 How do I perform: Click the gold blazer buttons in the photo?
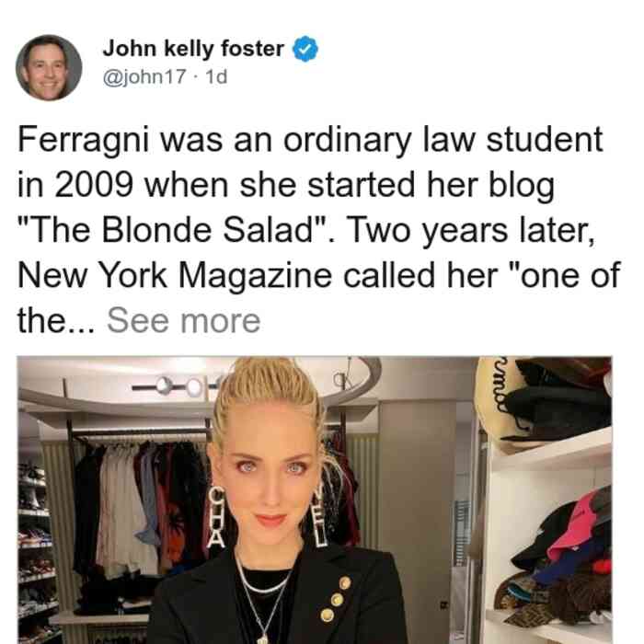[336, 599]
